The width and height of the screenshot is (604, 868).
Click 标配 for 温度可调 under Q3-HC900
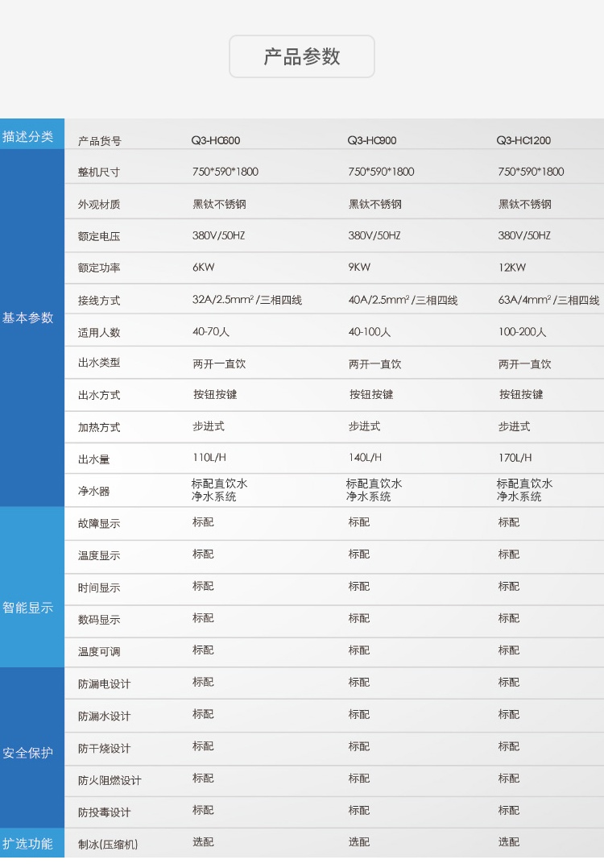tap(359, 650)
